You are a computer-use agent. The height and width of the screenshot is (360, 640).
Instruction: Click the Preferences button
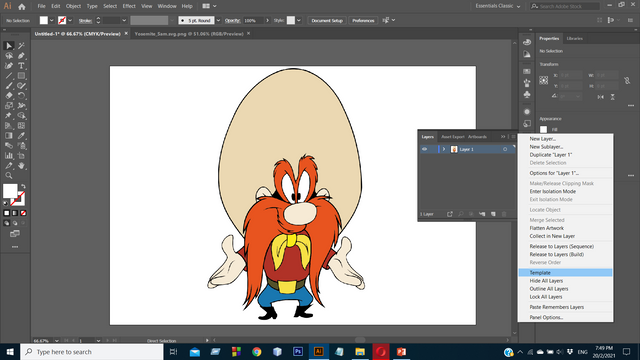click(363, 20)
